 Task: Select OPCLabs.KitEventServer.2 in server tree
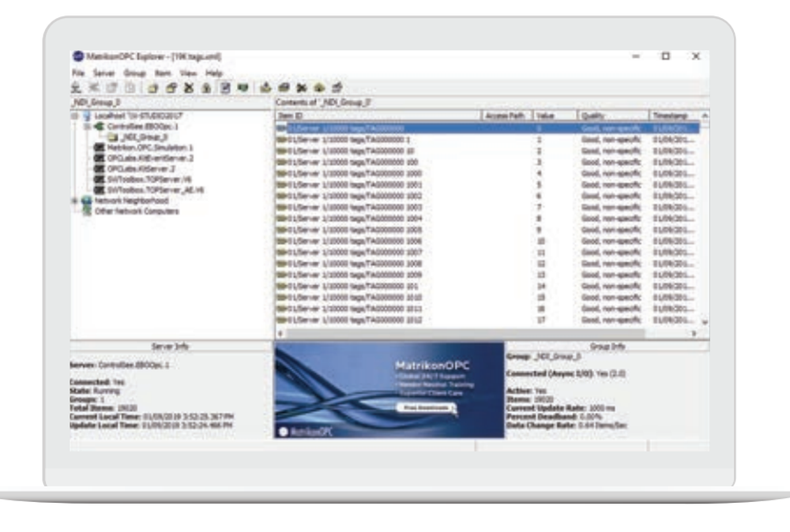click(x=150, y=158)
